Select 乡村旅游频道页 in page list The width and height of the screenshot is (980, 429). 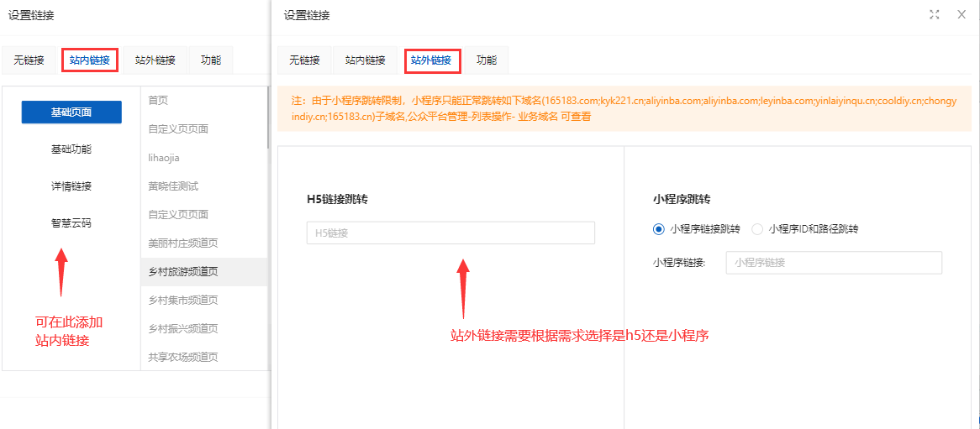click(x=183, y=272)
